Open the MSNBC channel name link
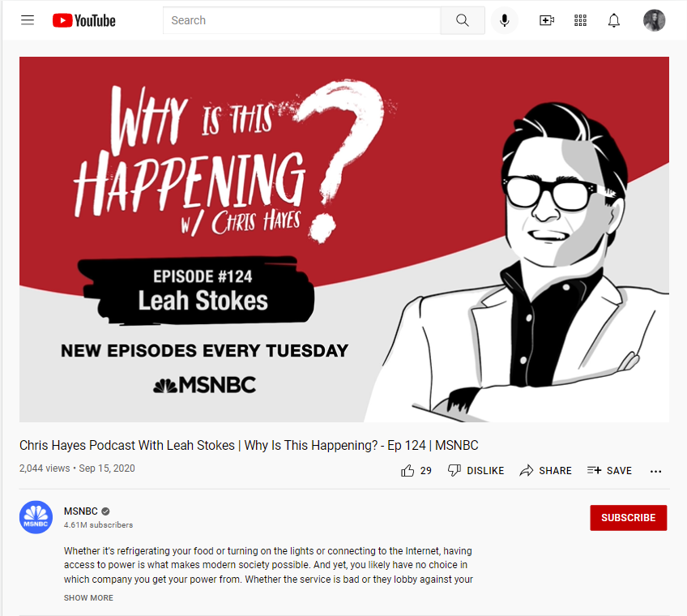687x616 pixels. (81, 511)
